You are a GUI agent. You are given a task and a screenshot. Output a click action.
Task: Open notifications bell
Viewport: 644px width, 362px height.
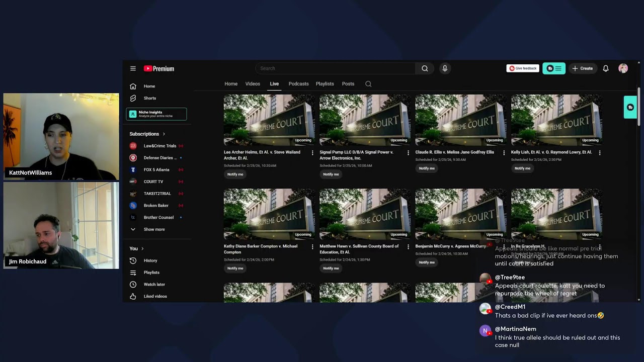pos(606,68)
